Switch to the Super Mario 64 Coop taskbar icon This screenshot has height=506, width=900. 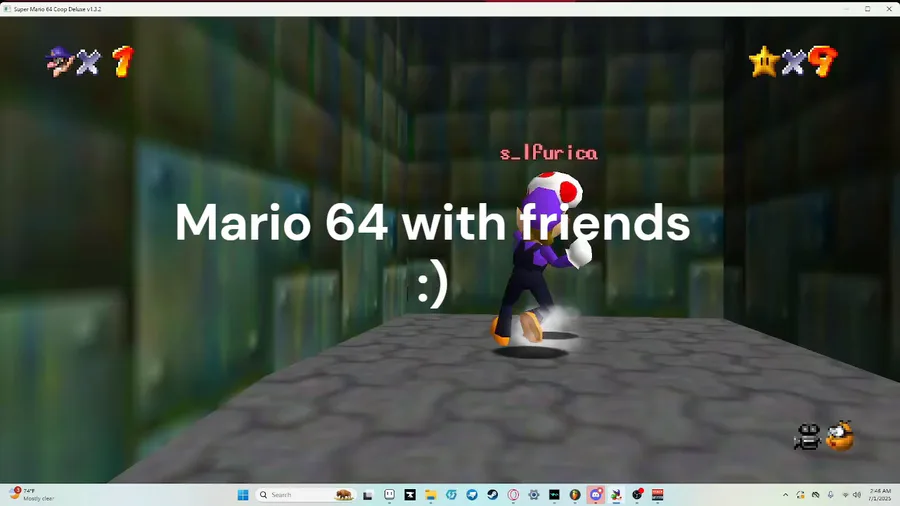pos(616,495)
